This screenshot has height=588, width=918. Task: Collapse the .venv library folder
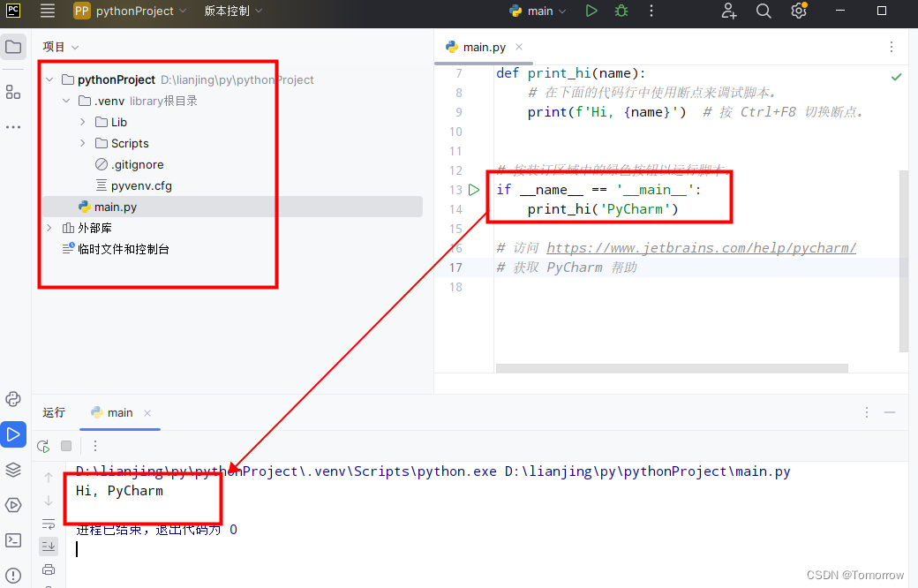point(65,100)
